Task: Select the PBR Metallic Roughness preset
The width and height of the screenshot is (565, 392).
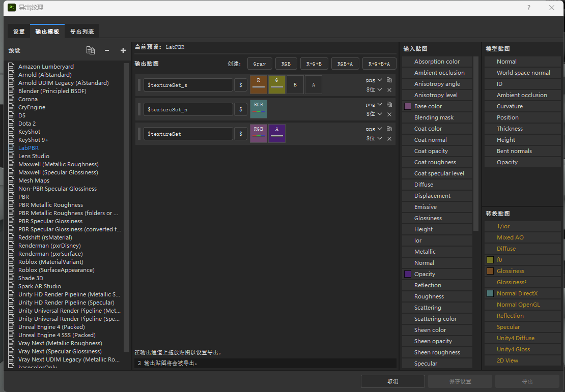Action: coord(50,205)
